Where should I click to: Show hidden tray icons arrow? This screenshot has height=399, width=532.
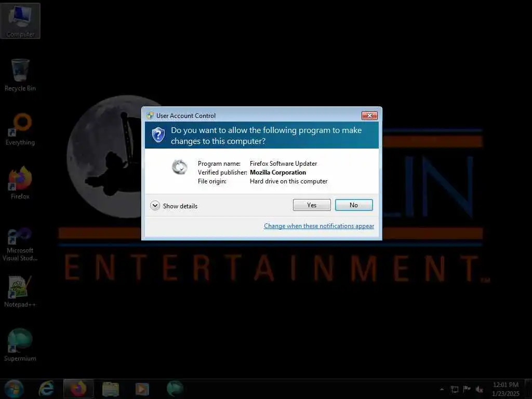tap(442, 389)
